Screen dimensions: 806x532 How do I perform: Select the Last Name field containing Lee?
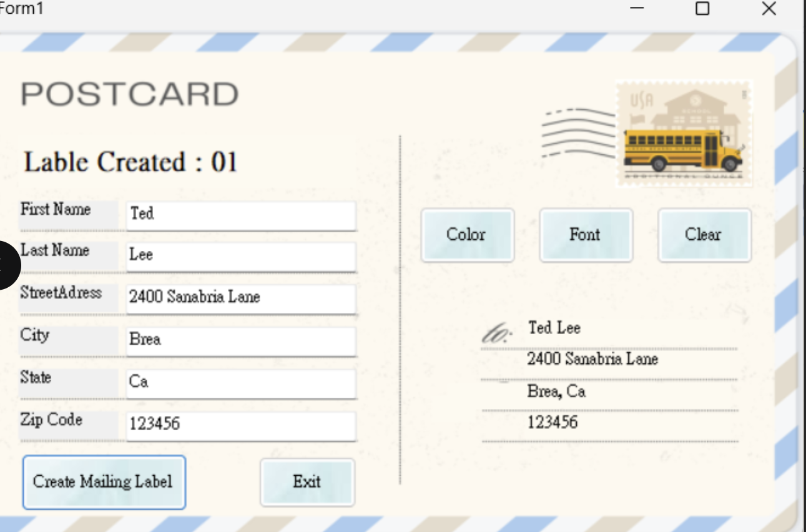241,256
